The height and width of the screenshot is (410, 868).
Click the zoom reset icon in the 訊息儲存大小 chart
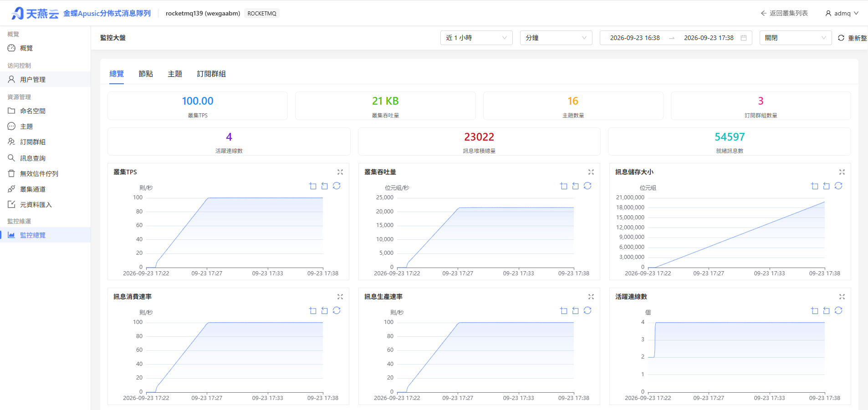pos(827,186)
